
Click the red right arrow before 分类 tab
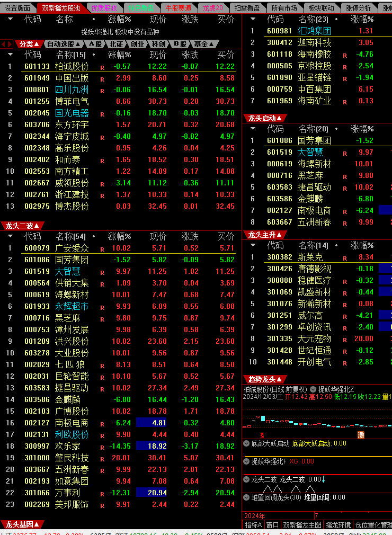pyautogui.click(x=10, y=44)
